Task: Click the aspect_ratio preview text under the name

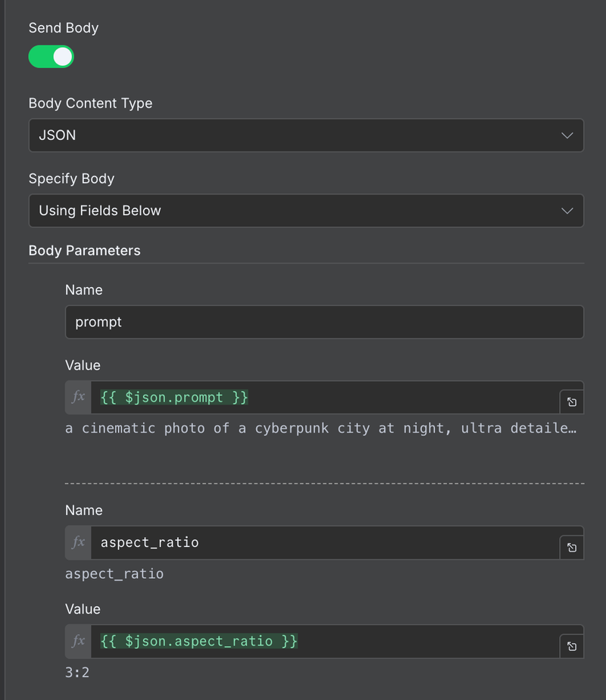Action: pos(114,573)
